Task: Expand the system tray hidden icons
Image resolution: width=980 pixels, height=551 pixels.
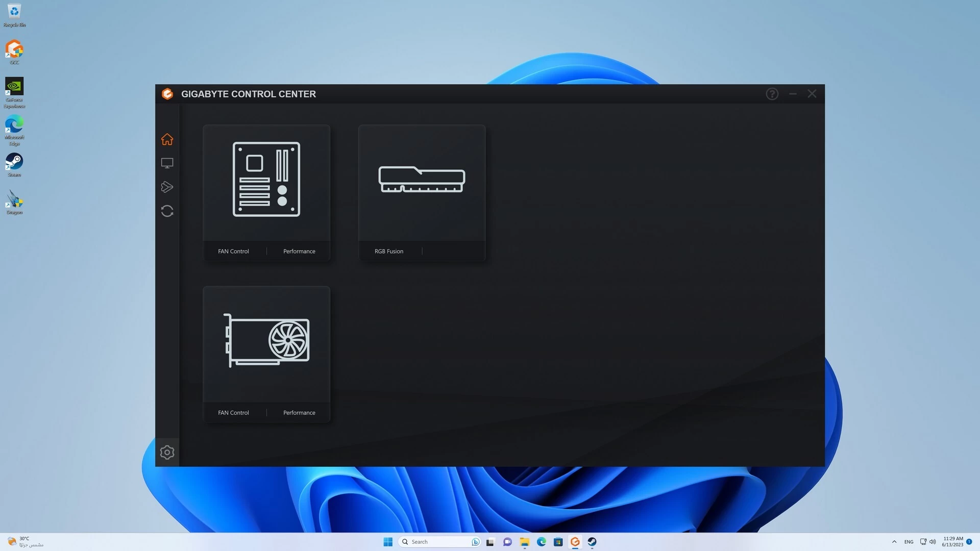Action: (x=894, y=542)
